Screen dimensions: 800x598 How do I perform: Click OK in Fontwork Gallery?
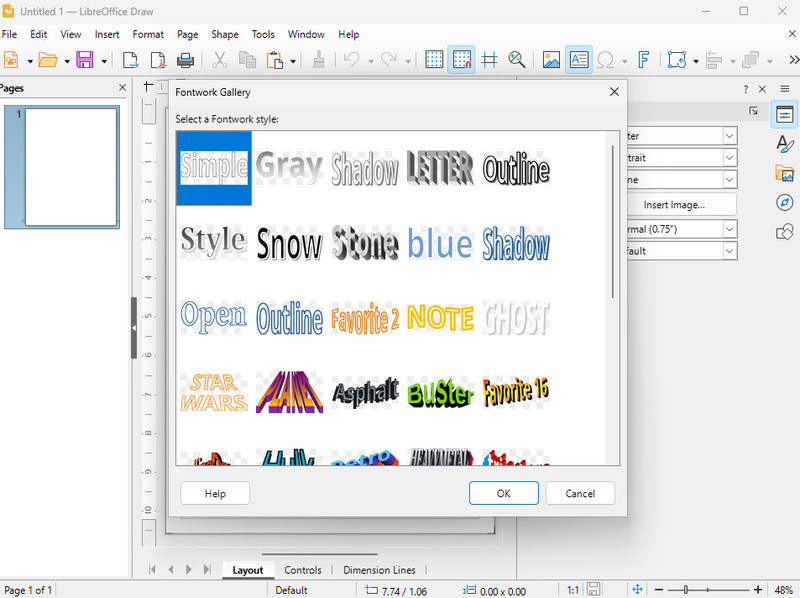click(504, 493)
